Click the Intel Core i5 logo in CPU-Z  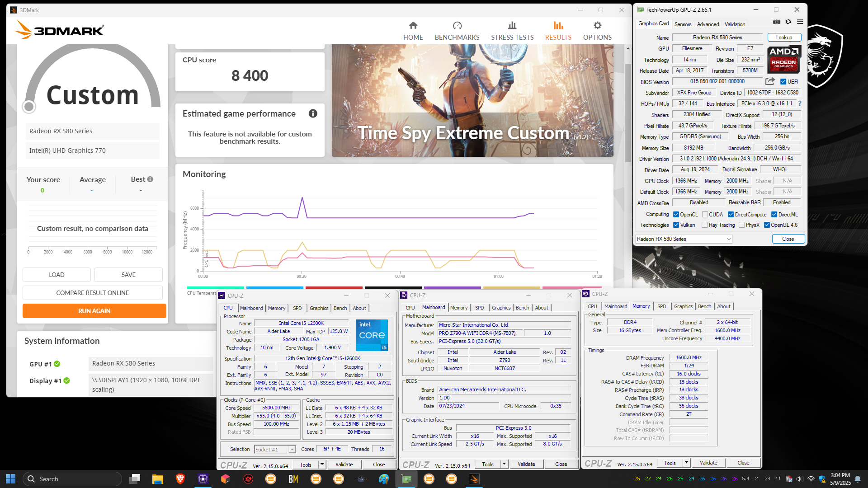pyautogui.click(x=372, y=335)
